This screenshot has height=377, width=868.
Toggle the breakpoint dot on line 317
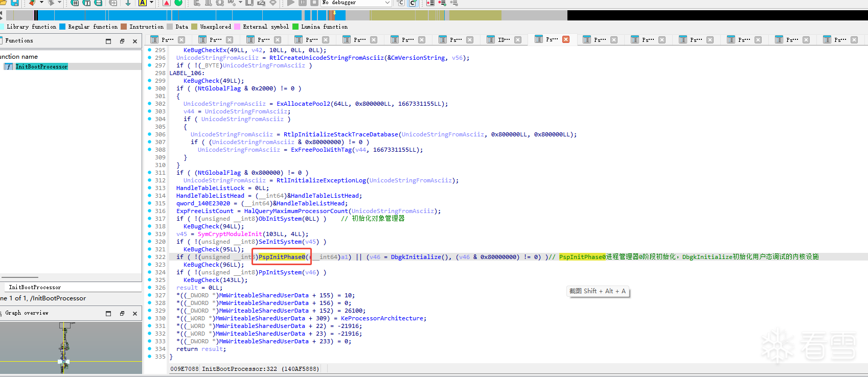149,219
